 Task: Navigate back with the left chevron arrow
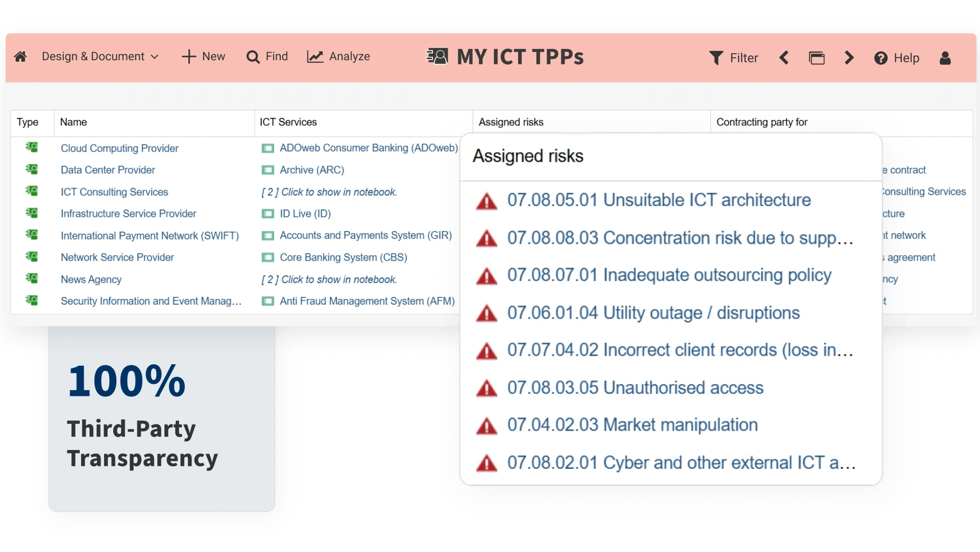pos(784,58)
